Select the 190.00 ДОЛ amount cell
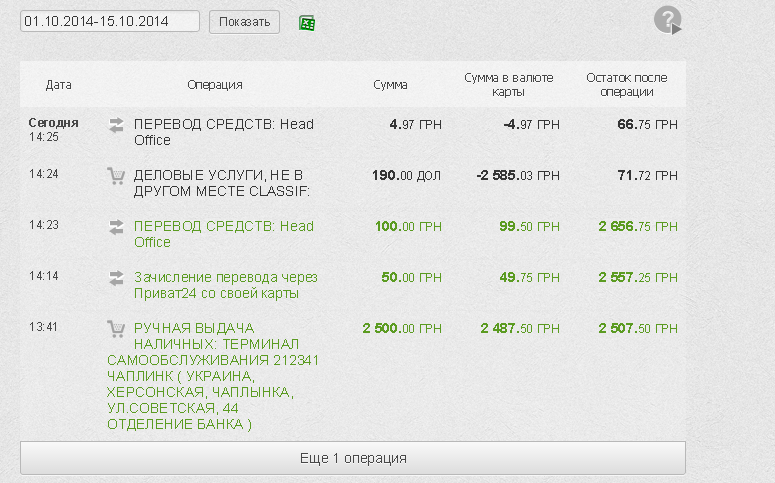 tap(406, 176)
